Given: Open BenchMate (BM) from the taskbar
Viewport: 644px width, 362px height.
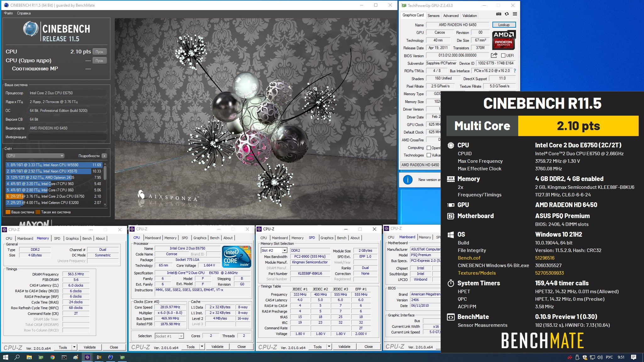Looking at the screenshot, I should point(99,357).
